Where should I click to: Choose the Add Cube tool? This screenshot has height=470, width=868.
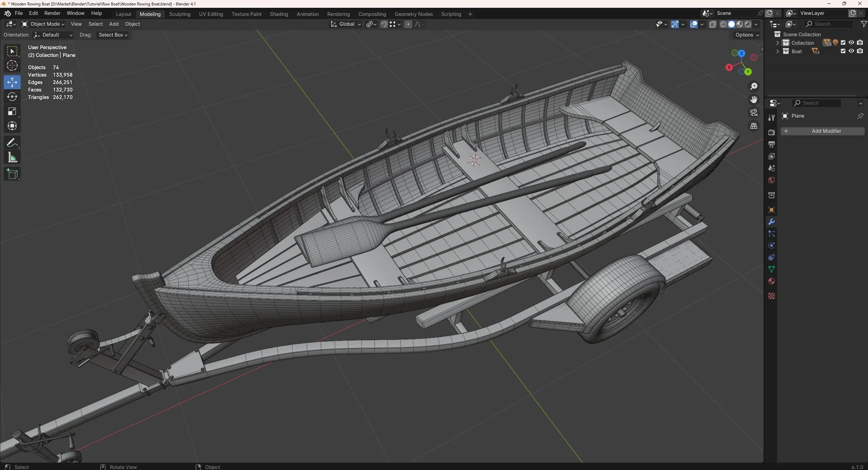12,174
